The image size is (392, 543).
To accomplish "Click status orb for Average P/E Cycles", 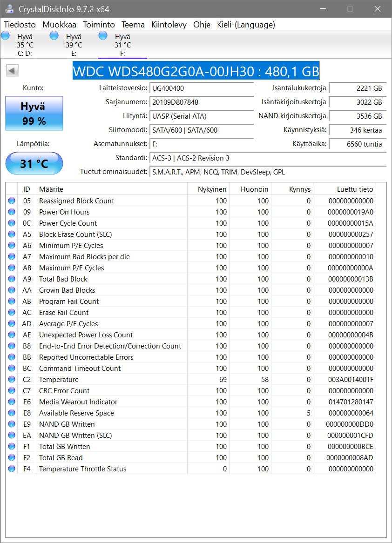I will coord(12,323).
